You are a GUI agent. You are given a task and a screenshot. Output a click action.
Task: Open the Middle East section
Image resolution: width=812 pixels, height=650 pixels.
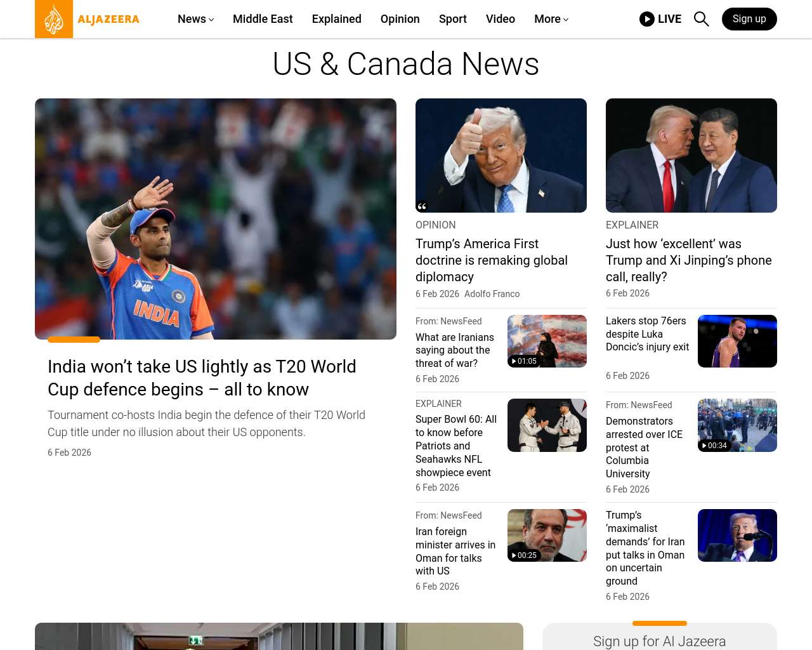point(263,19)
